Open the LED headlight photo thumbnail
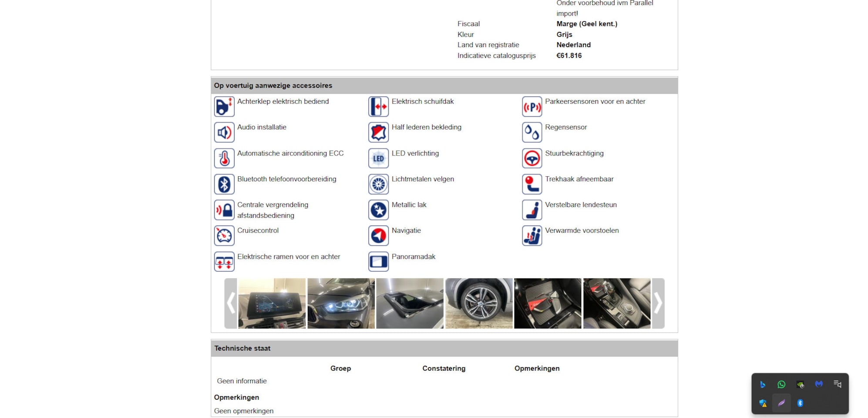868x418 pixels. point(341,303)
